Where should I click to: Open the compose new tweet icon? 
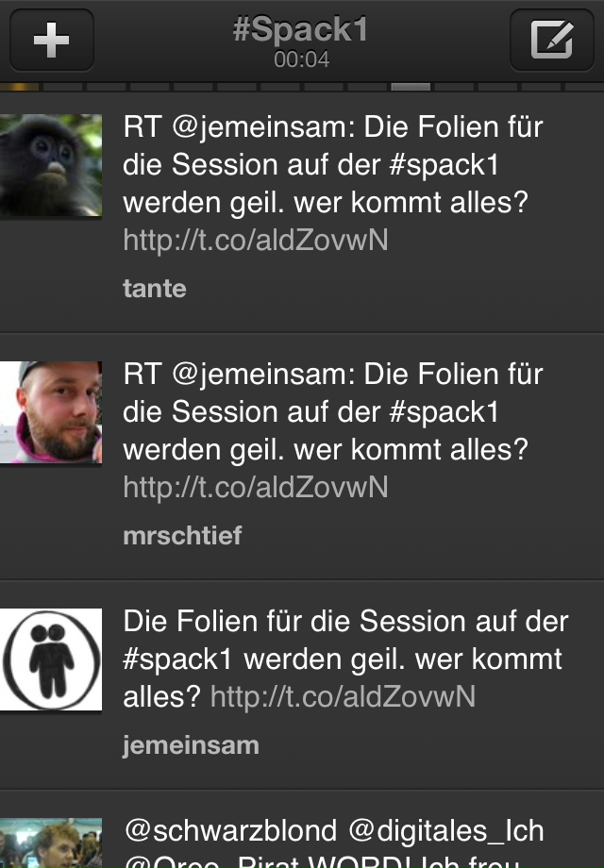click(551, 40)
